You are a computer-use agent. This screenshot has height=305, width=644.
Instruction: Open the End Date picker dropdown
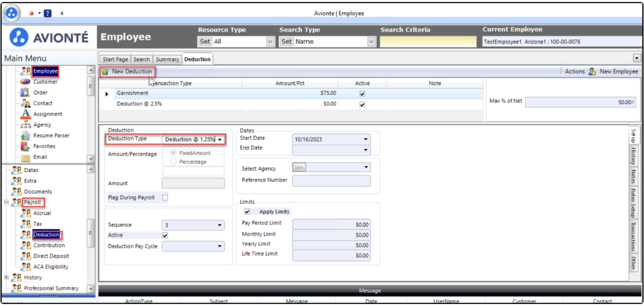[x=366, y=150]
